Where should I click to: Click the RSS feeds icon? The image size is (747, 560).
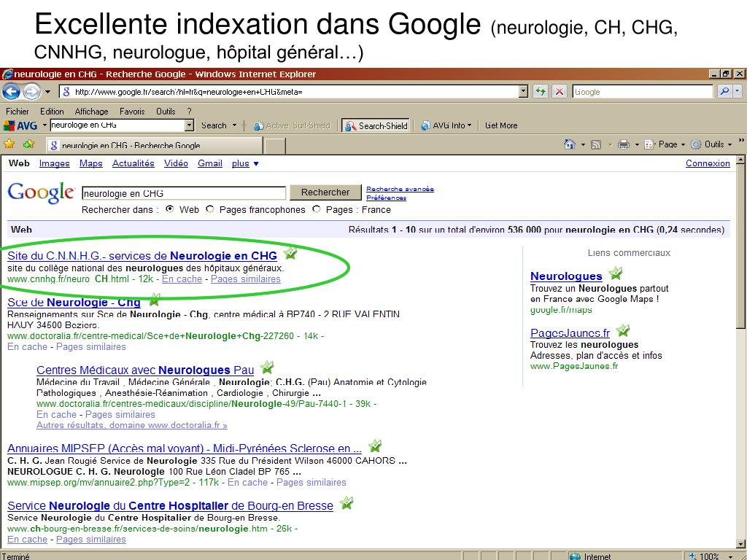click(x=596, y=144)
